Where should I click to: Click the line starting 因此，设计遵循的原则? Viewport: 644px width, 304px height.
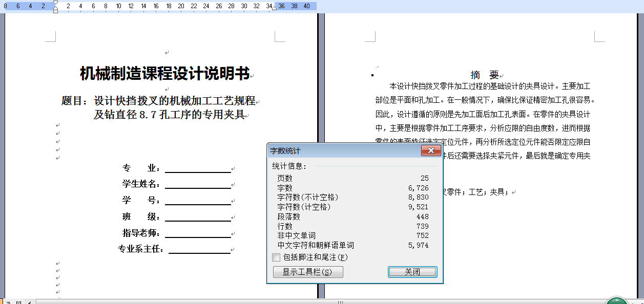(x=483, y=114)
